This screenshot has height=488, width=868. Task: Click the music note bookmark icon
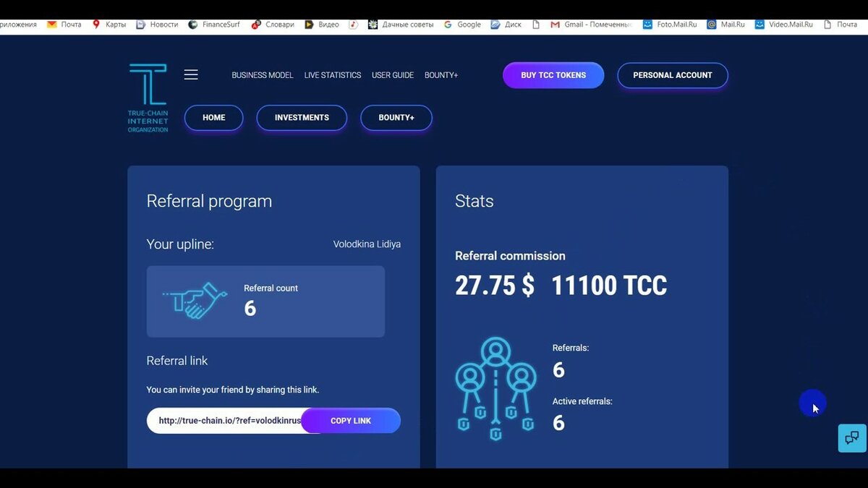353,24
